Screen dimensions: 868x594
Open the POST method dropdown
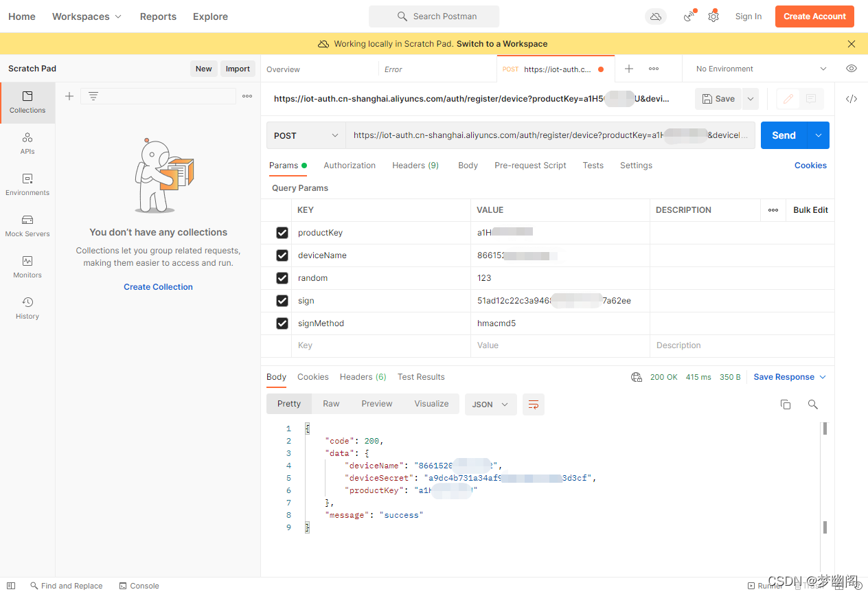tap(306, 135)
